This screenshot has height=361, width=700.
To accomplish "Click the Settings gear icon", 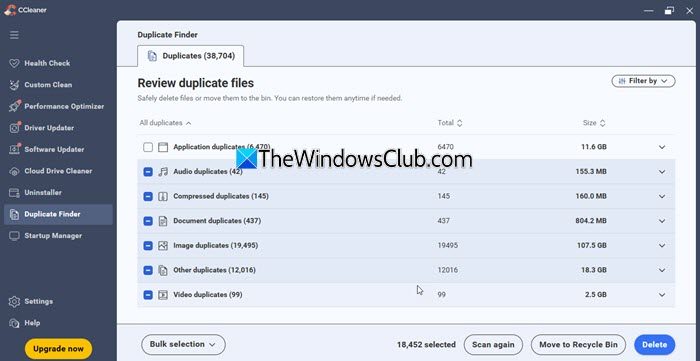I will tap(14, 302).
